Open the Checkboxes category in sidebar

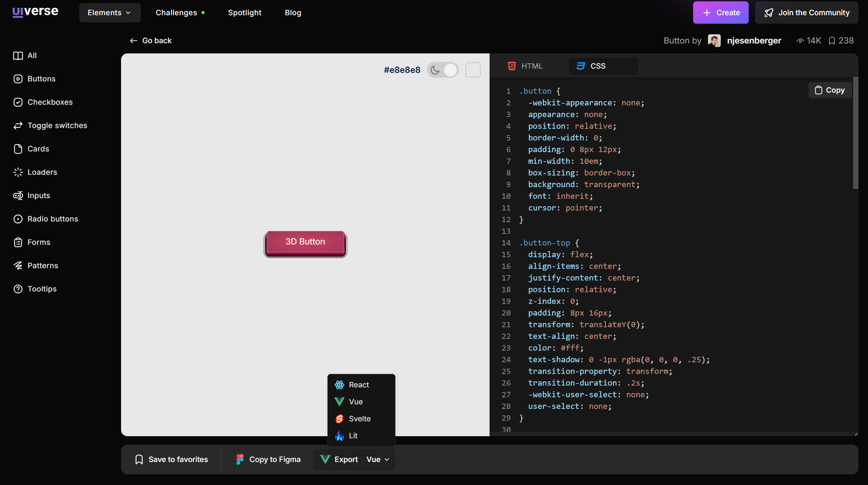click(x=50, y=102)
